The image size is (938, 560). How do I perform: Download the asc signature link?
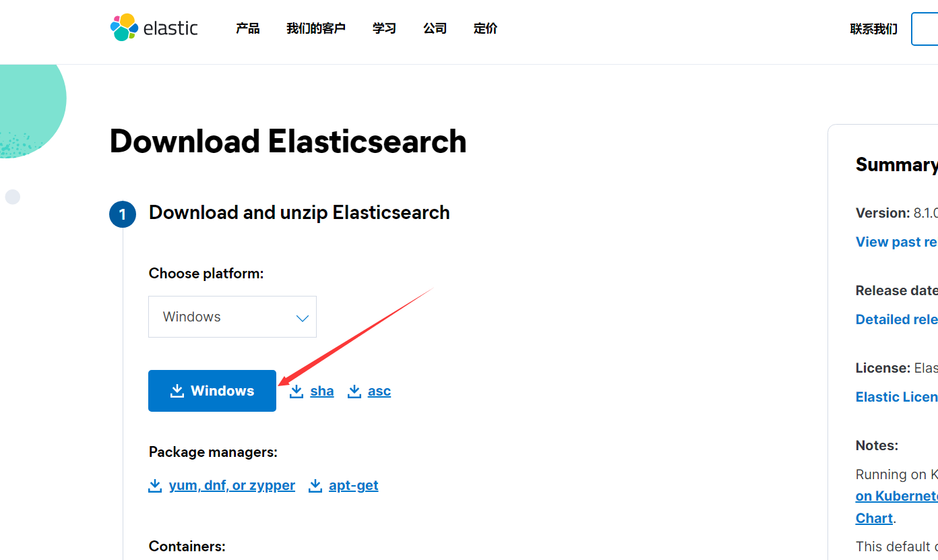point(379,391)
